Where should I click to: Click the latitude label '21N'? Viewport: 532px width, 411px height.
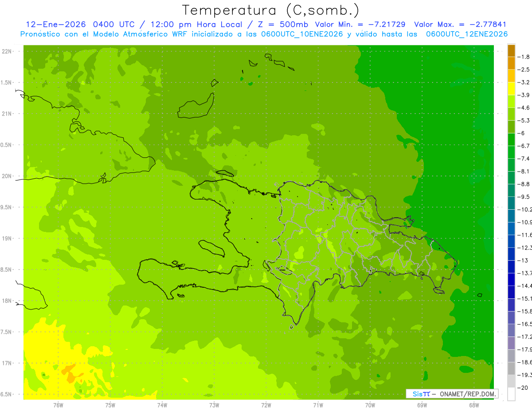(x=6, y=114)
